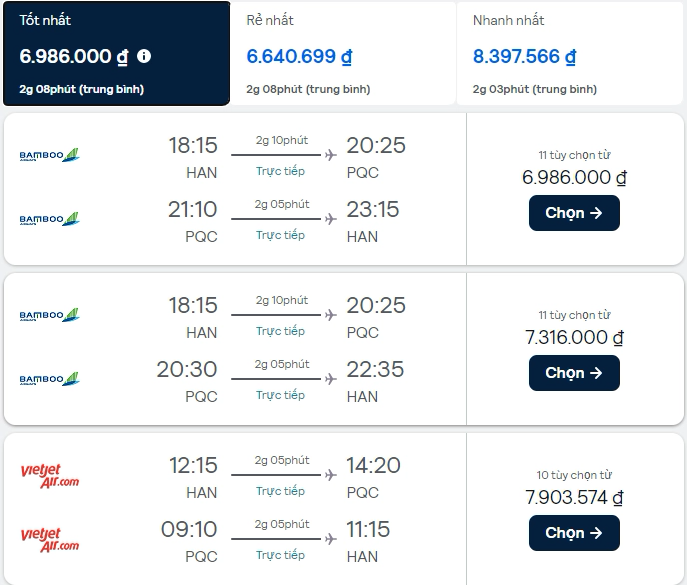Image resolution: width=687 pixels, height=585 pixels.
Task: Click Bamboo logo on the 21:10 return flight
Action: pyautogui.click(x=50, y=219)
